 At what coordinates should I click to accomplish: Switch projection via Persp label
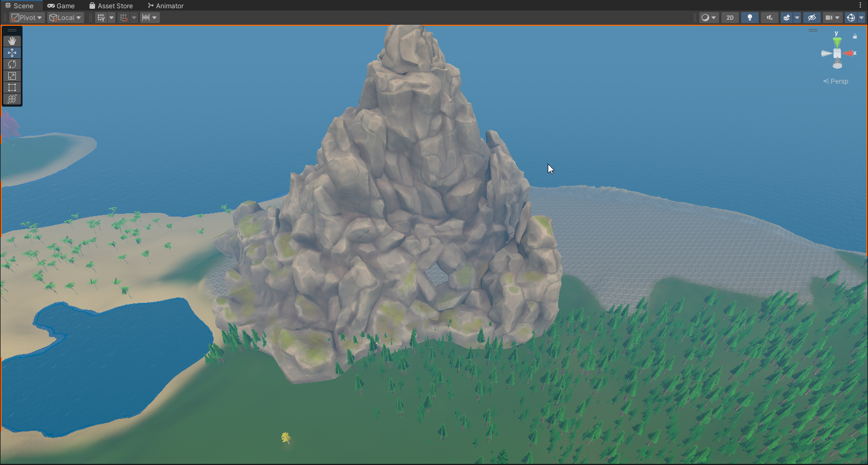pos(836,81)
